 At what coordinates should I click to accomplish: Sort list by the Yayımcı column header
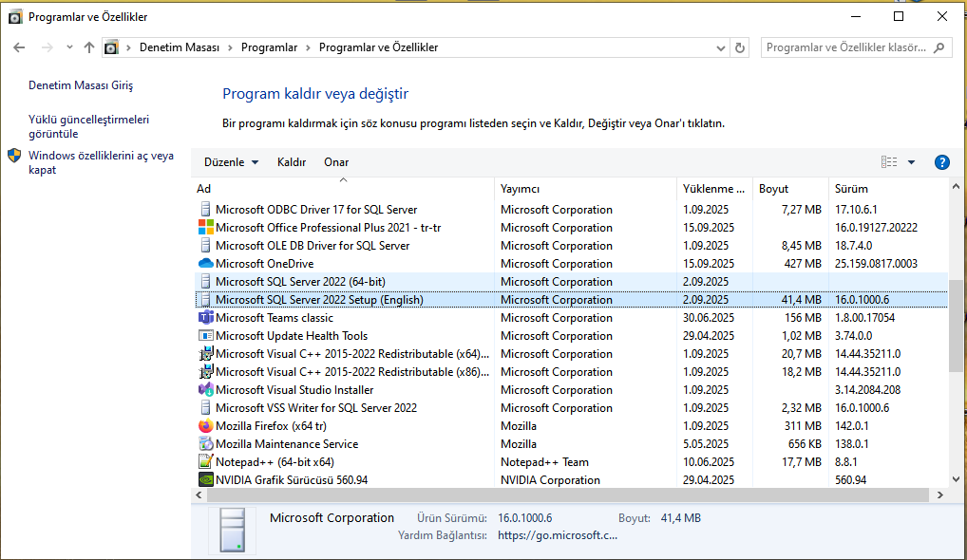click(x=520, y=189)
